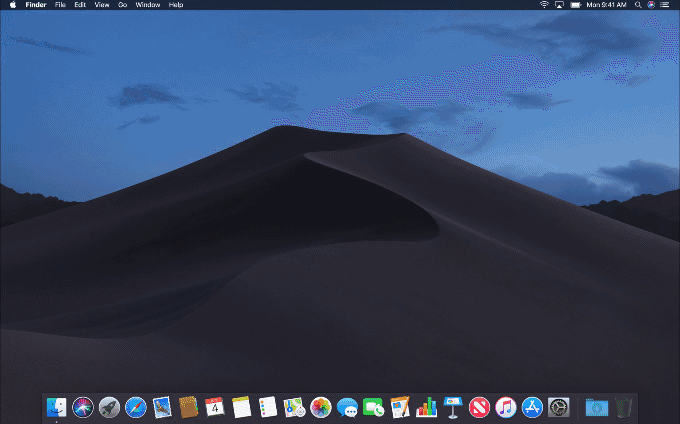Open Calendar icon showing 4 in Dock

[215, 408]
